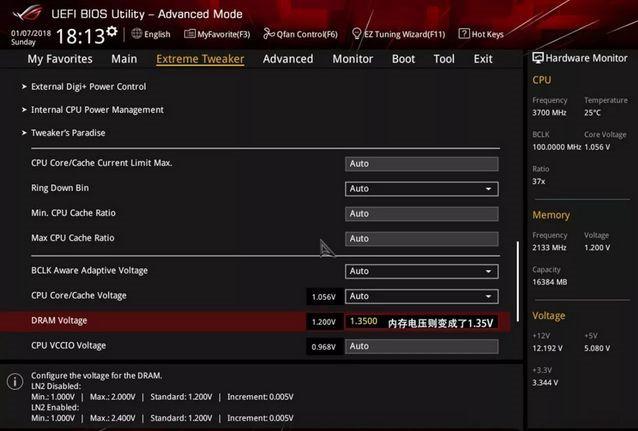Open MyFavorite(F3) from the top toolbar
Image resolution: width=638 pixels, height=431 pixels.
coord(217,34)
